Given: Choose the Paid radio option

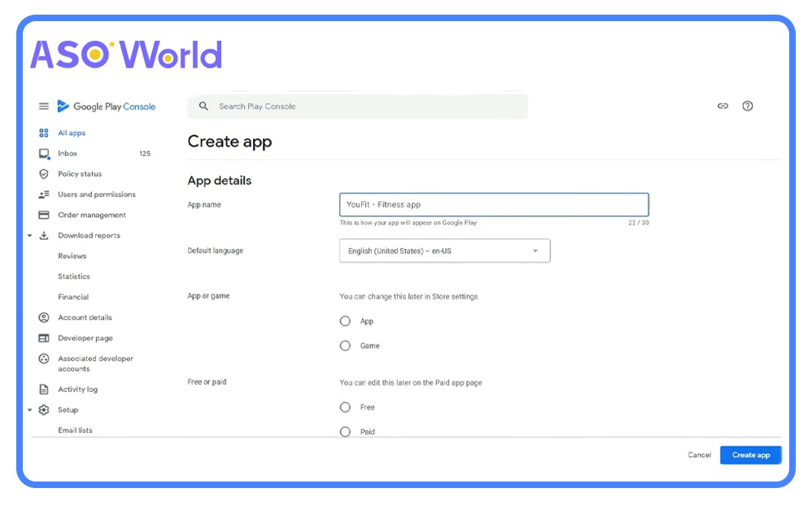Looking at the screenshot, I should pos(345,431).
